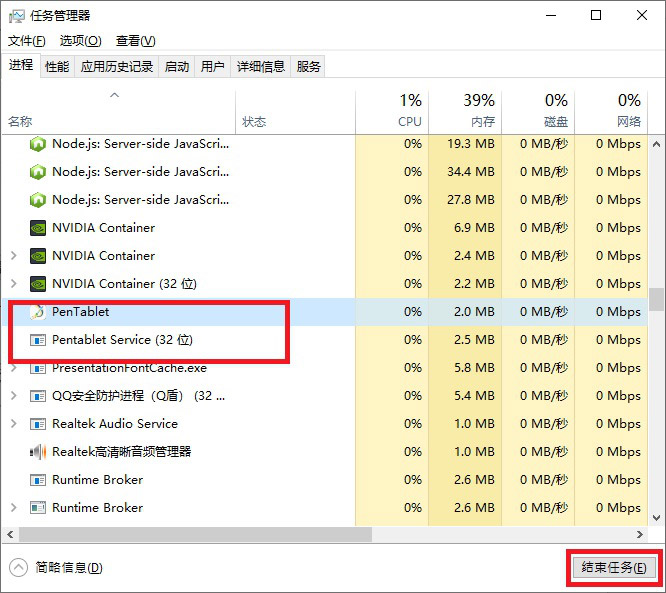Click the horizontal scrollbar right arrow
Viewport: 666px width, 593px height.
pos(640,535)
